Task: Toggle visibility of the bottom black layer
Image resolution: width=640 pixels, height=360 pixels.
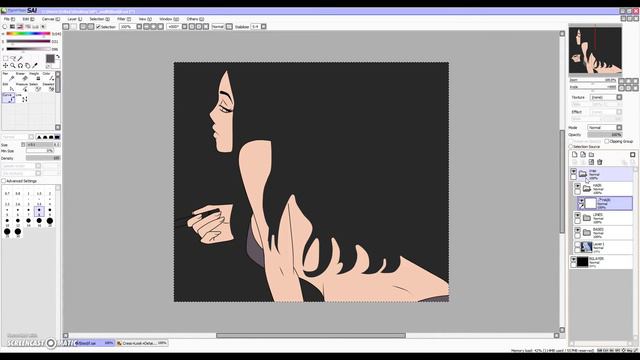Action: click(x=573, y=260)
